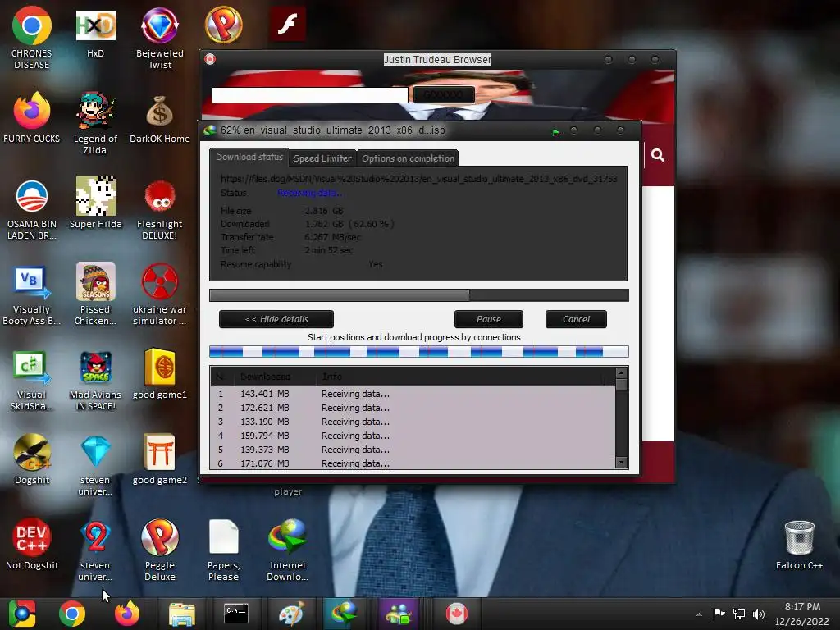Select connection row 1 with 143.401 MB
Viewport: 840px width, 630px height.
(413, 394)
